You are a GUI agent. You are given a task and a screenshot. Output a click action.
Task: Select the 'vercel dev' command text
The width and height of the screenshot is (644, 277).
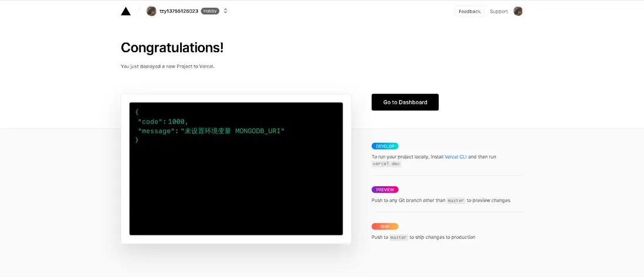tap(386, 163)
